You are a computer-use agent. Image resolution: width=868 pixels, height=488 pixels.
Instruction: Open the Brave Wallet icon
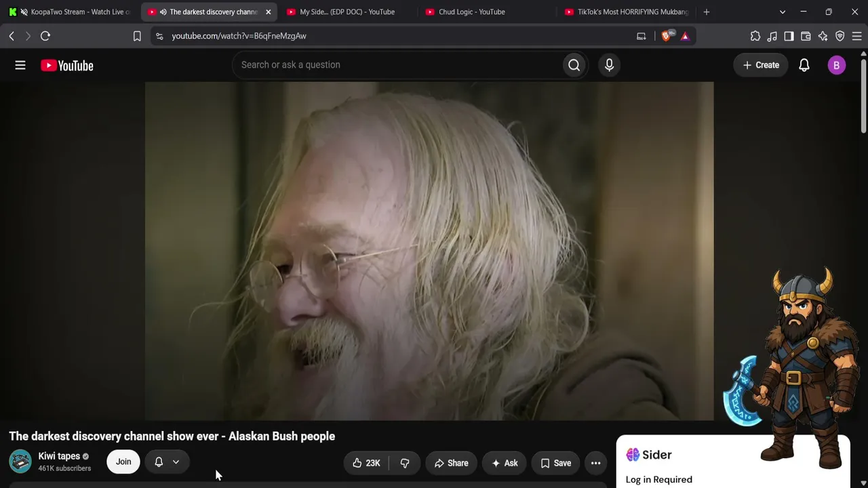click(x=806, y=36)
